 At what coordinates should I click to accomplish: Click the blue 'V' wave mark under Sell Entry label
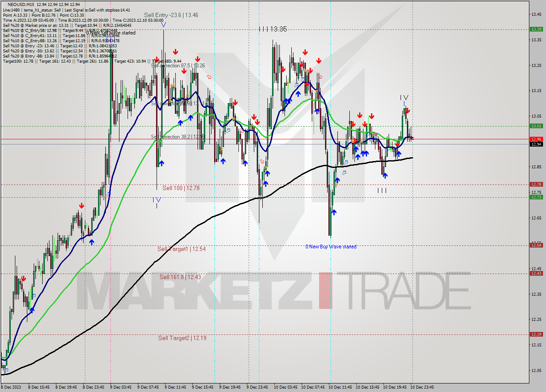pos(164,25)
